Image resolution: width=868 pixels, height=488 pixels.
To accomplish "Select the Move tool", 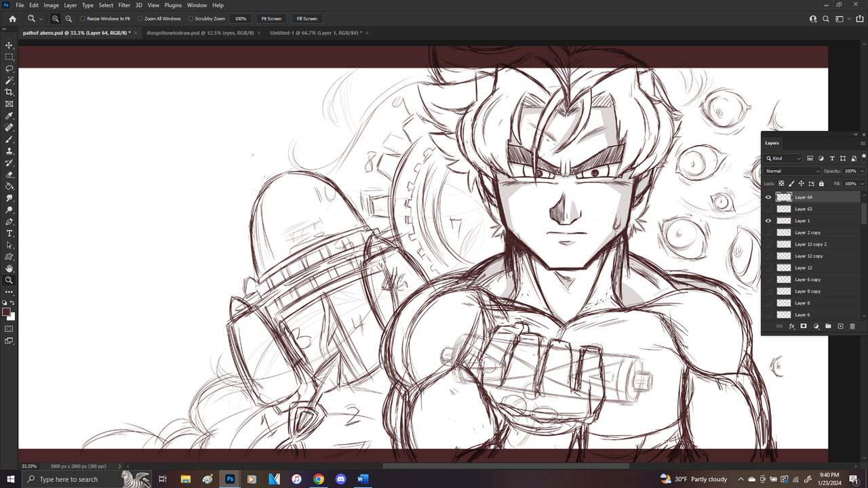I will click(9, 45).
